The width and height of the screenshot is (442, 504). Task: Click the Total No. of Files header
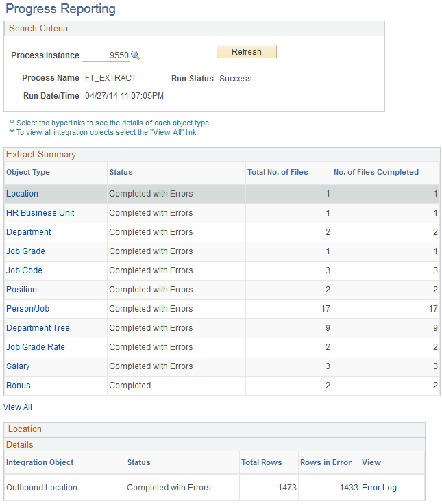[x=278, y=172]
